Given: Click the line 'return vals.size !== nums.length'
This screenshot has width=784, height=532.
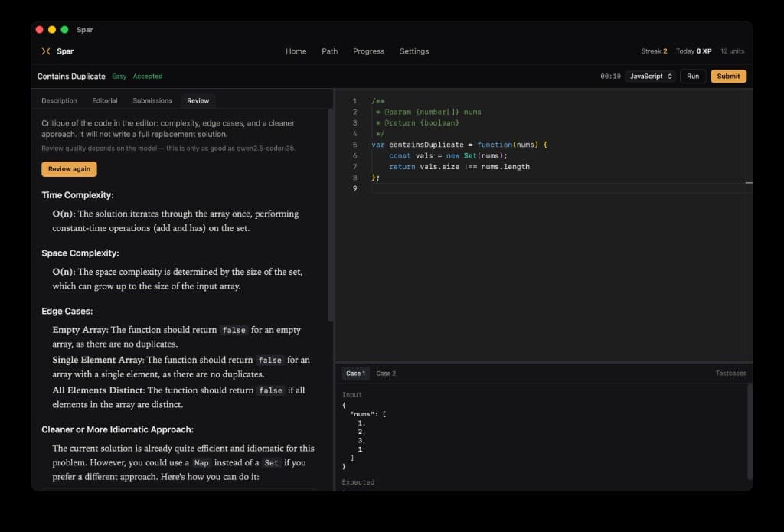Looking at the screenshot, I should click(x=459, y=167).
